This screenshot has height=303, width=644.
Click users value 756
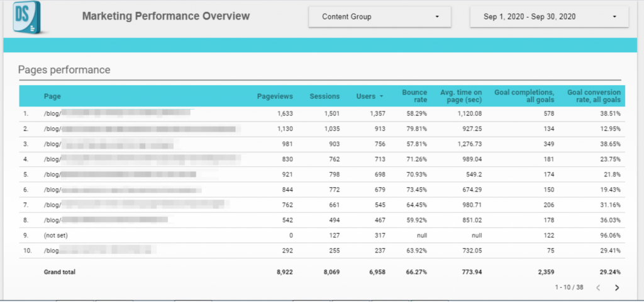(379, 144)
